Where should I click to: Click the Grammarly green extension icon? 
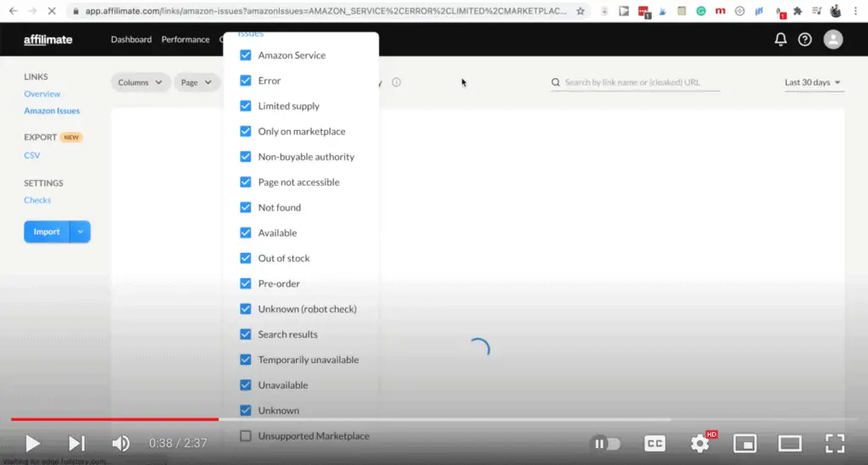pyautogui.click(x=701, y=10)
